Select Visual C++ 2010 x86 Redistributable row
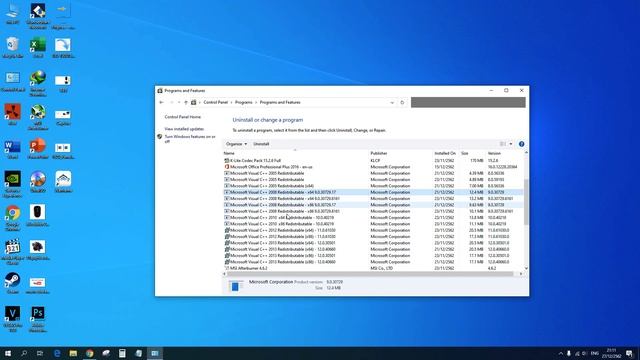 tap(373, 224)
